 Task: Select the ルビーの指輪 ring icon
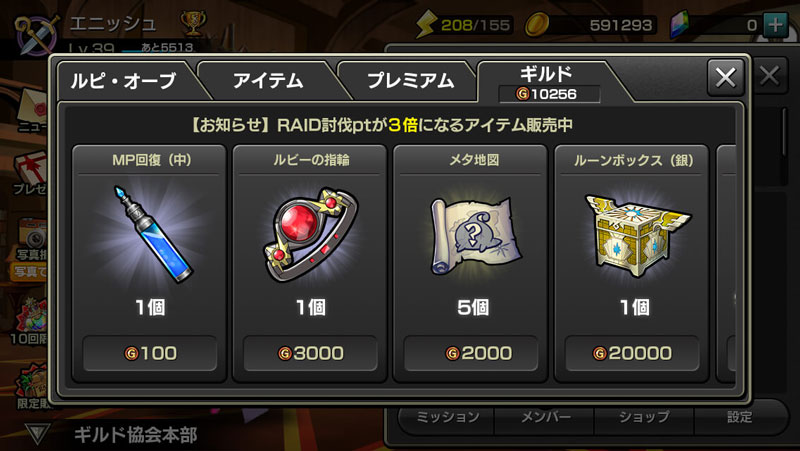(310, 234)
